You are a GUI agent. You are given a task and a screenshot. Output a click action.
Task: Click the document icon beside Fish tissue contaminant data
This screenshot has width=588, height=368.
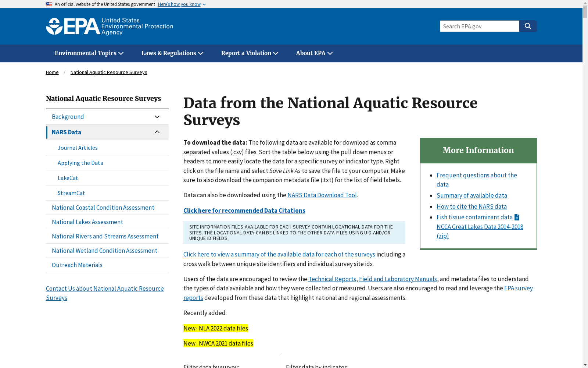(517, 217)
